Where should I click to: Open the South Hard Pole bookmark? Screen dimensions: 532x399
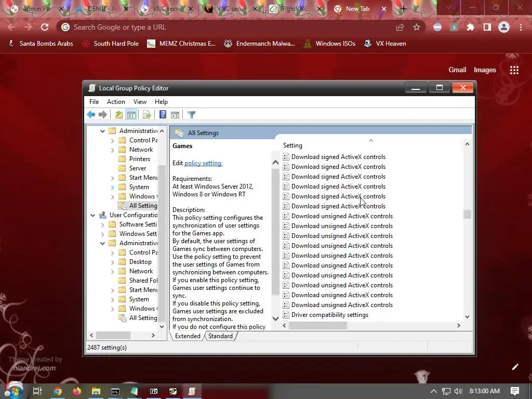point(111,44)
